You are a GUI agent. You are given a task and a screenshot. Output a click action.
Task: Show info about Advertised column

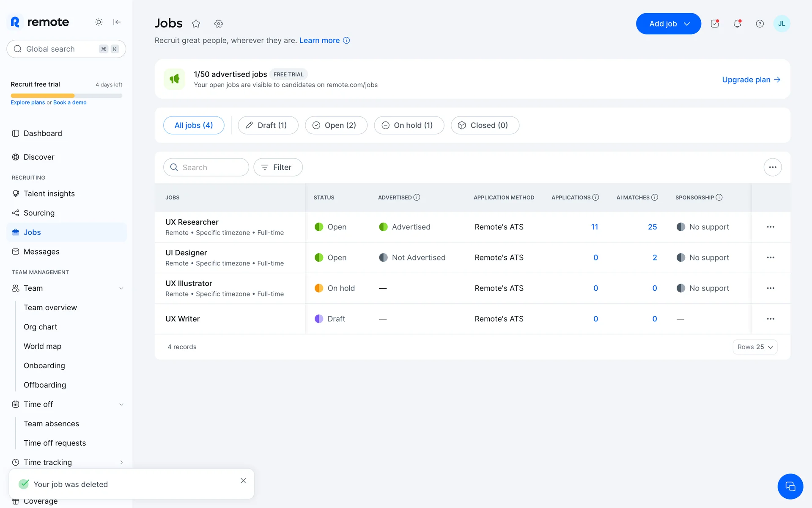click(x=417, y=197)
